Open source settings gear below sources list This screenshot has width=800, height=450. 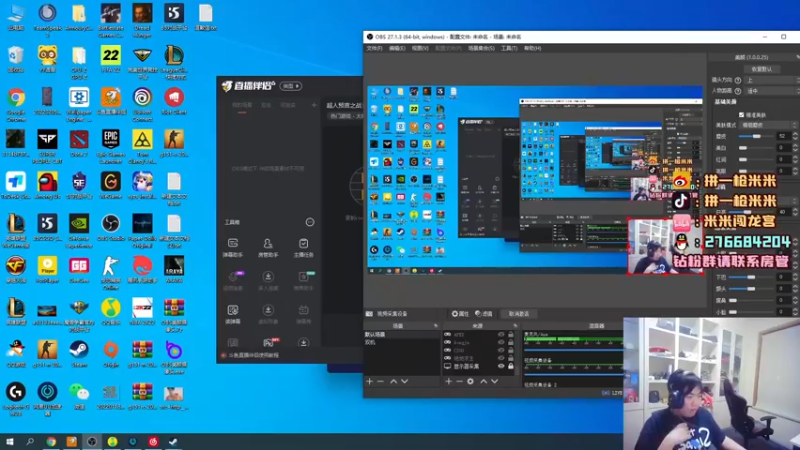[470, 381]
